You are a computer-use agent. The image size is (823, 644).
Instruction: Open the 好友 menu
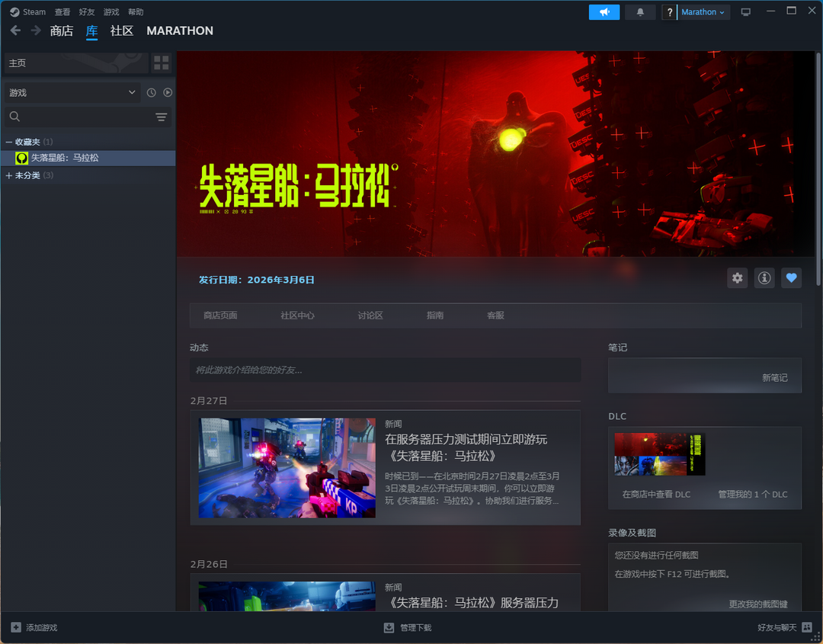[87, 12]
